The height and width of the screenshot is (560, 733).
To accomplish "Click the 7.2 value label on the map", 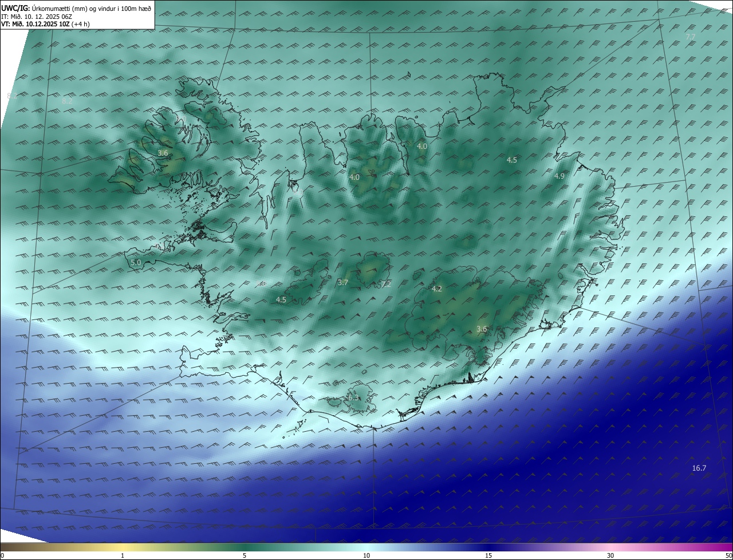I will click(385, 284).
